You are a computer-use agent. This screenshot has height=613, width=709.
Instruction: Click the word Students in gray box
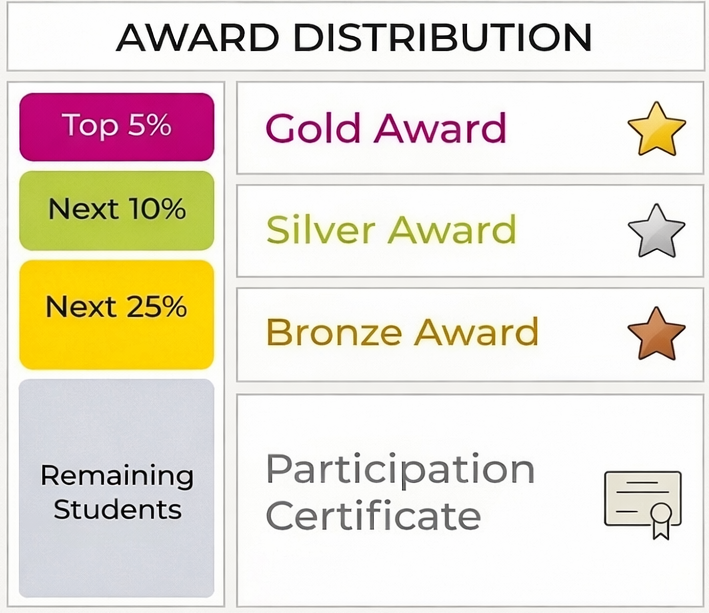click(x=117, y=510)
